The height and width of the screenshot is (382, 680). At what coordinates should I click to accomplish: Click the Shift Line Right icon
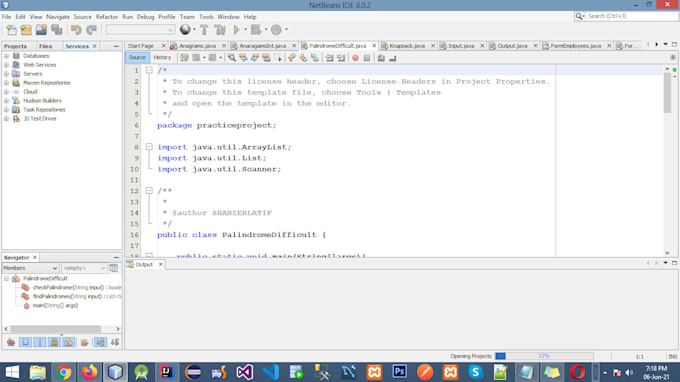(341, 58)
